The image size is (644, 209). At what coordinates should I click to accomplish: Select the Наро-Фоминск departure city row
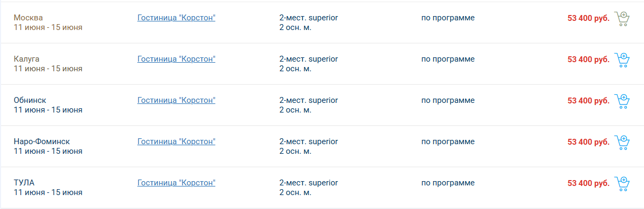click(322, 146)
